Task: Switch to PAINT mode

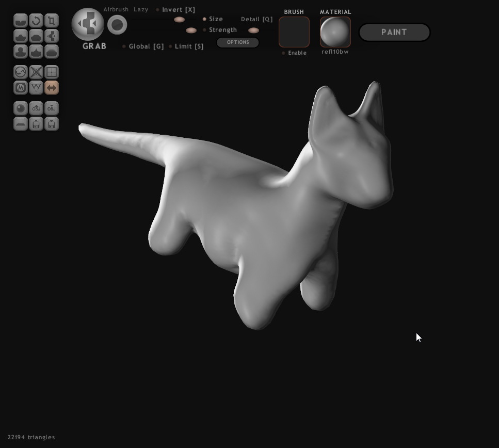Action: (394, 32)
